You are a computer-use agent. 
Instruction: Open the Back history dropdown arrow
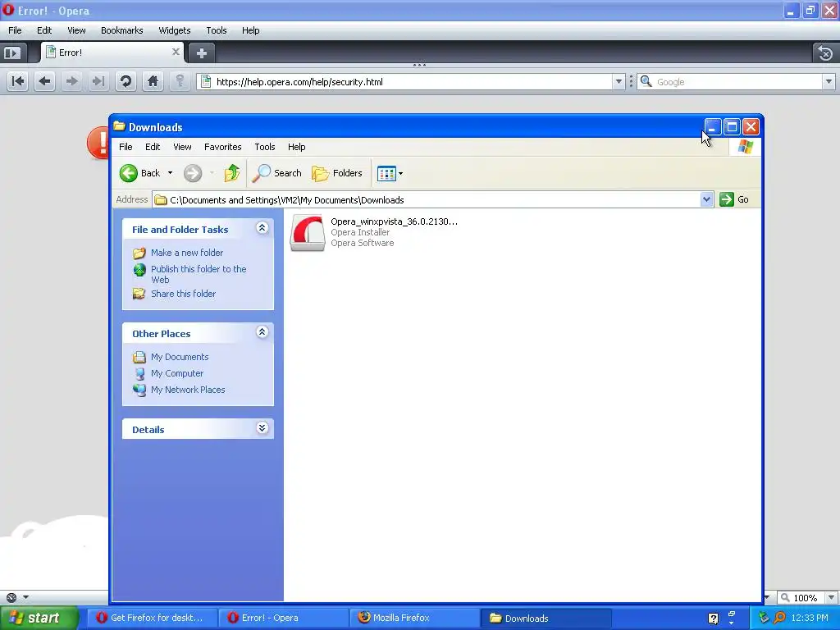170,173
